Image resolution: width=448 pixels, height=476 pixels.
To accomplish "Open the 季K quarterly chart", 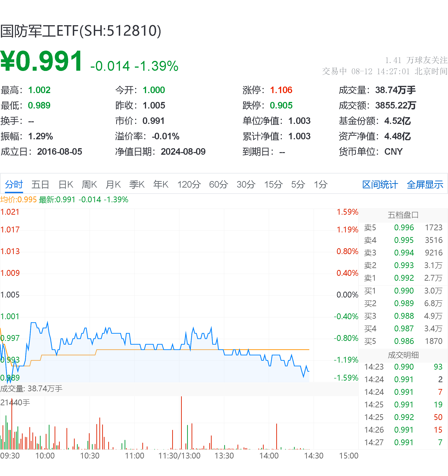I will click(137, 185).
